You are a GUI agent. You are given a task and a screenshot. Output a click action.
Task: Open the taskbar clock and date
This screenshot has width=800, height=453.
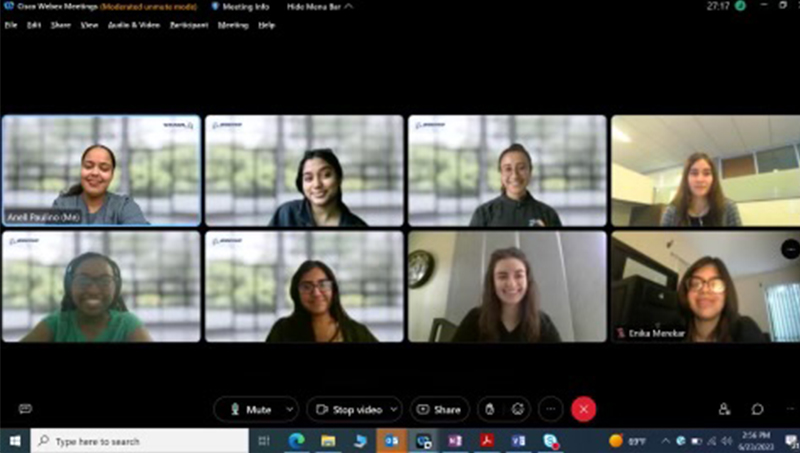pyautogui.click(x=756, y=441)
